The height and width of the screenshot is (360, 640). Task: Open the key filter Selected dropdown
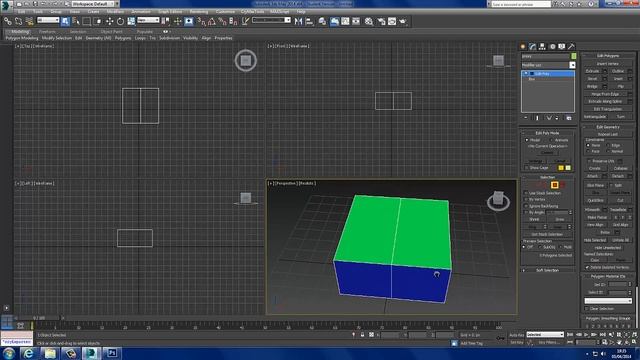click(545, 335)
